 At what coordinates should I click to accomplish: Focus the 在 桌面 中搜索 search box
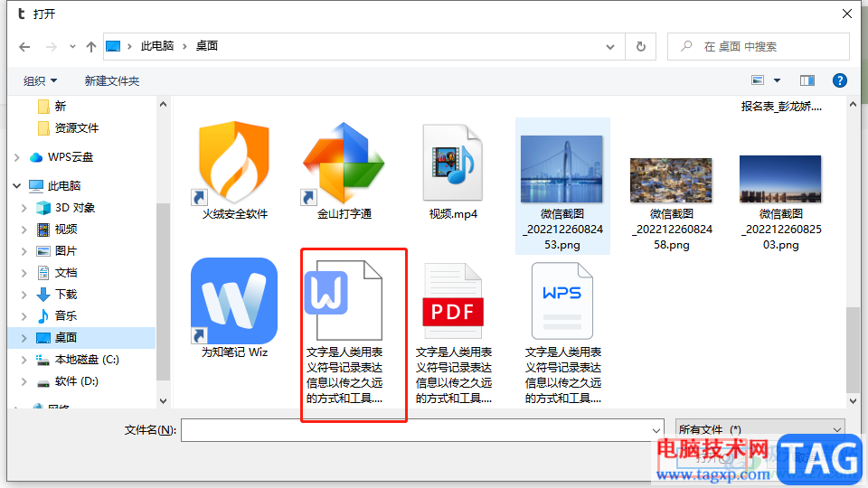click(758, 46)
